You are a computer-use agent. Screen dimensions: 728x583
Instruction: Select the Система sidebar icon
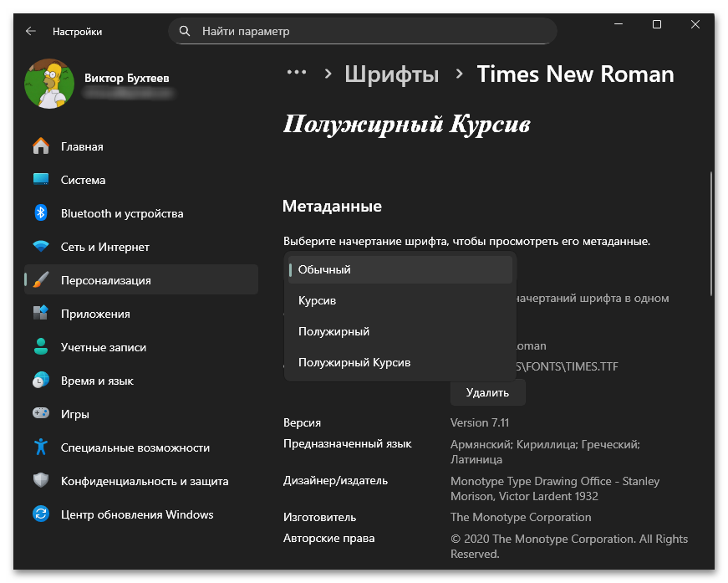pyautogui.click(x=39, y=180)
